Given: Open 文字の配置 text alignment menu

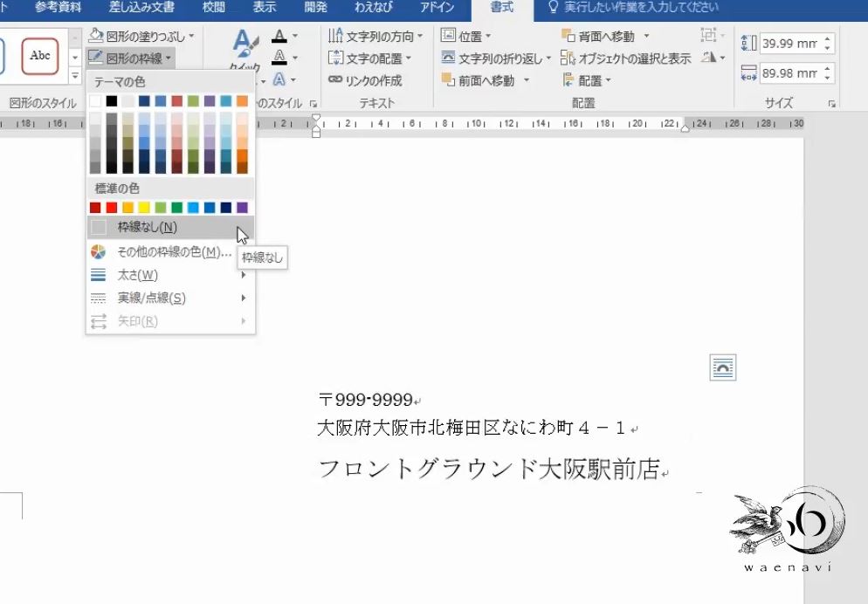Looking at the screenshot, I should tap(369, 58).
